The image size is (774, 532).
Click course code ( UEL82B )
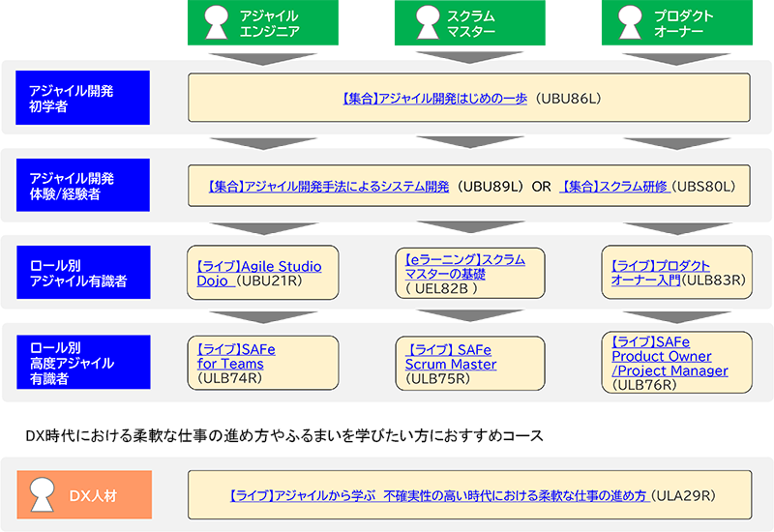coord(441,288)
